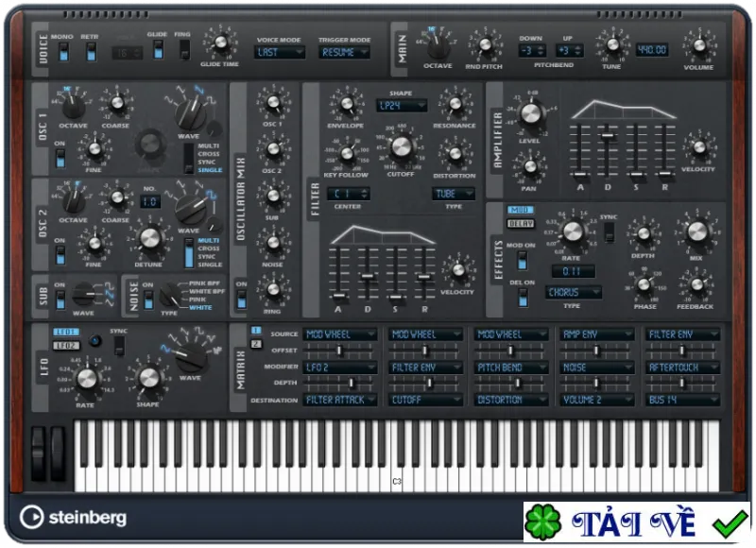Toggle the Effects Mod On switch
Viewport: 756px width, 548px height.
pyautogui.click(x=523, y=260)
